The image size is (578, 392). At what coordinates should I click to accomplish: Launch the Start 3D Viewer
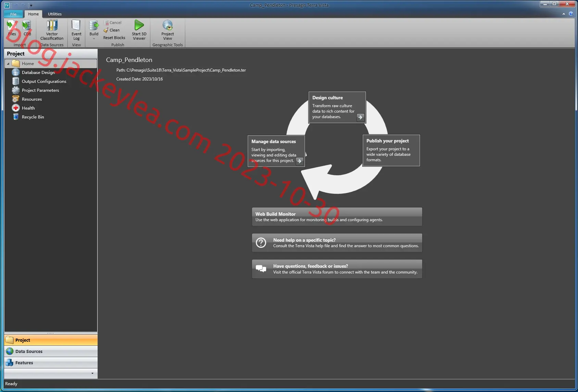coord(139,30)
